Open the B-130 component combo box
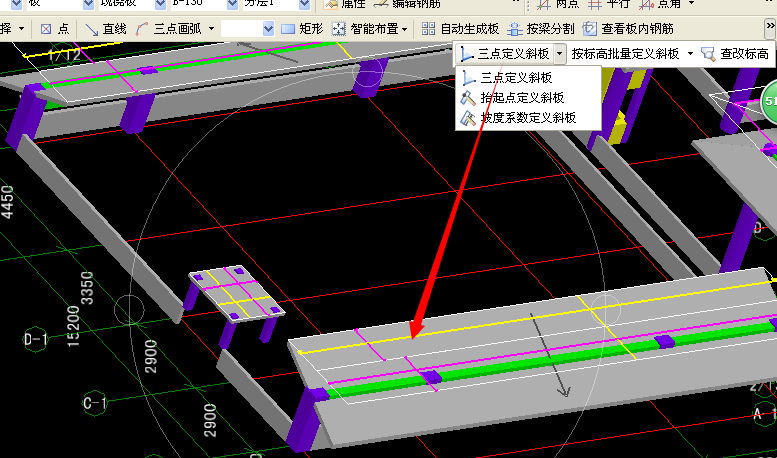The image size is (777, 458). click(205, 4)
